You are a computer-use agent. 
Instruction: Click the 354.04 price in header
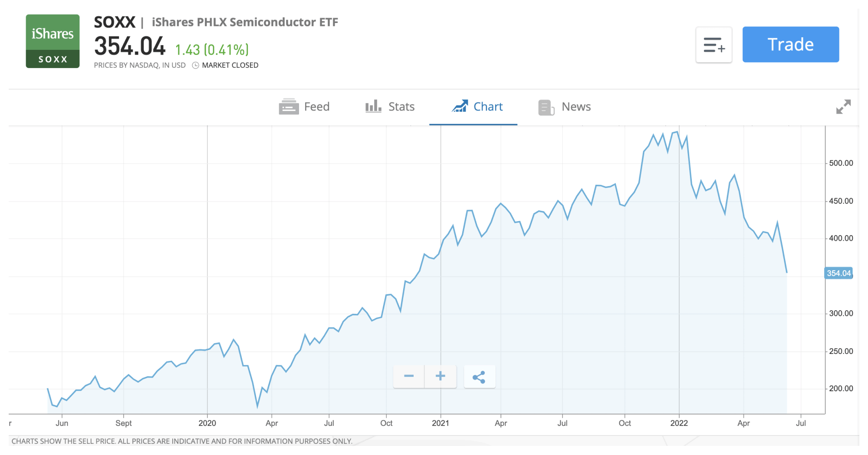130,46
